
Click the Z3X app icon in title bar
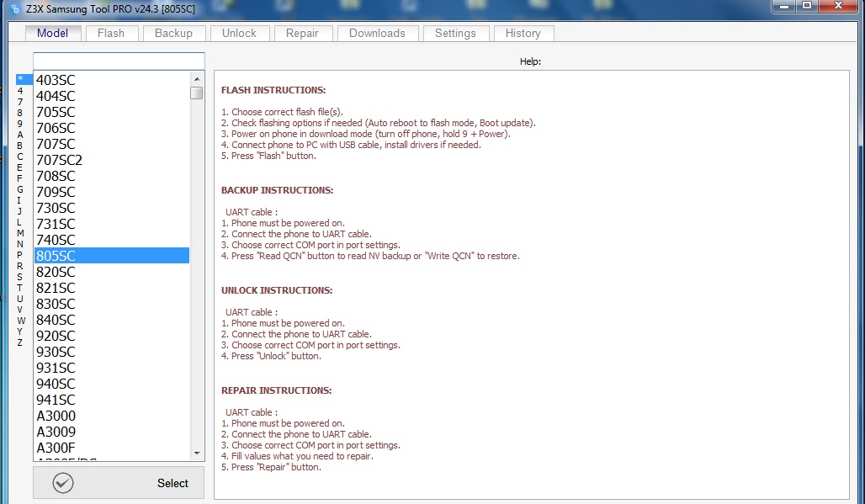pos(15,8)
